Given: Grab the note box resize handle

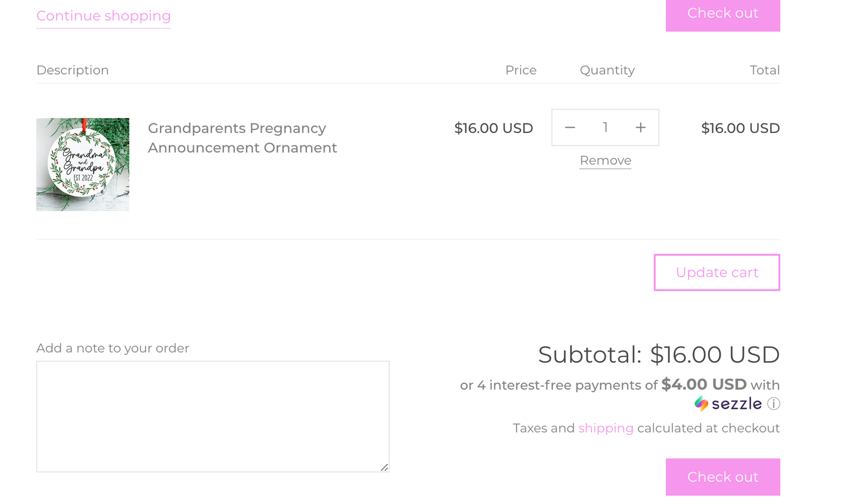Looking at the screenshot, I should pos(384,467).
